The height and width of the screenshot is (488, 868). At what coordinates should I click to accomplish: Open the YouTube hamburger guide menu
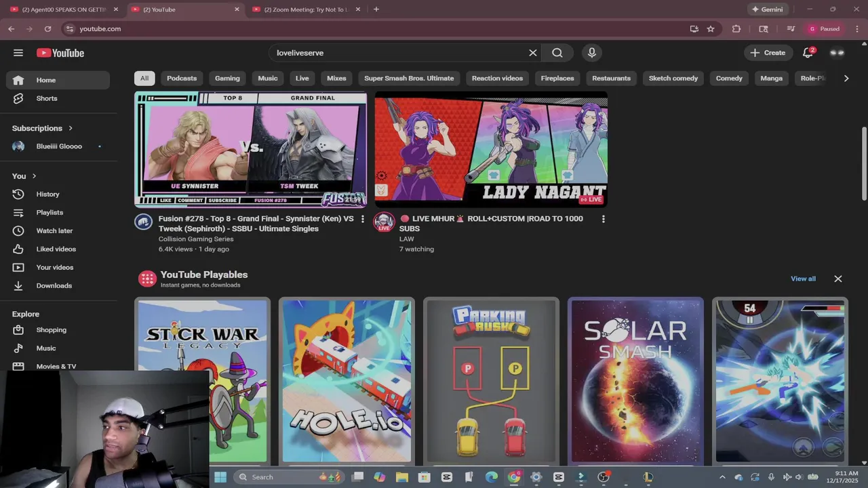[18, 53]
